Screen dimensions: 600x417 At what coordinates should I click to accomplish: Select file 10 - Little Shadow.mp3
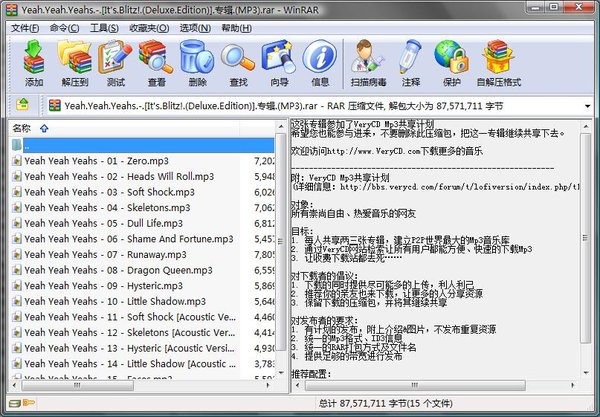[x=115, y=301]
